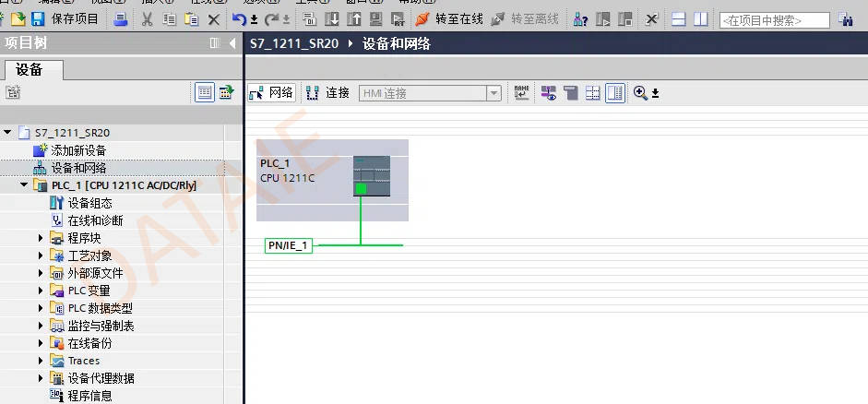The width and height of the screenshot is (868, 404).
Task: Switch to 连接 connections mode
Action: coord(327,93)
